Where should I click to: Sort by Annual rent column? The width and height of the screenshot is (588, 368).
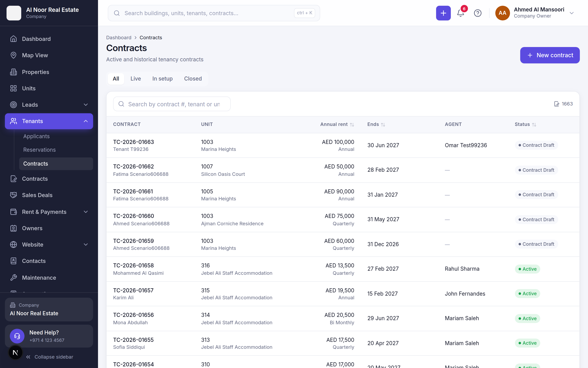click(x=337, y=124)
